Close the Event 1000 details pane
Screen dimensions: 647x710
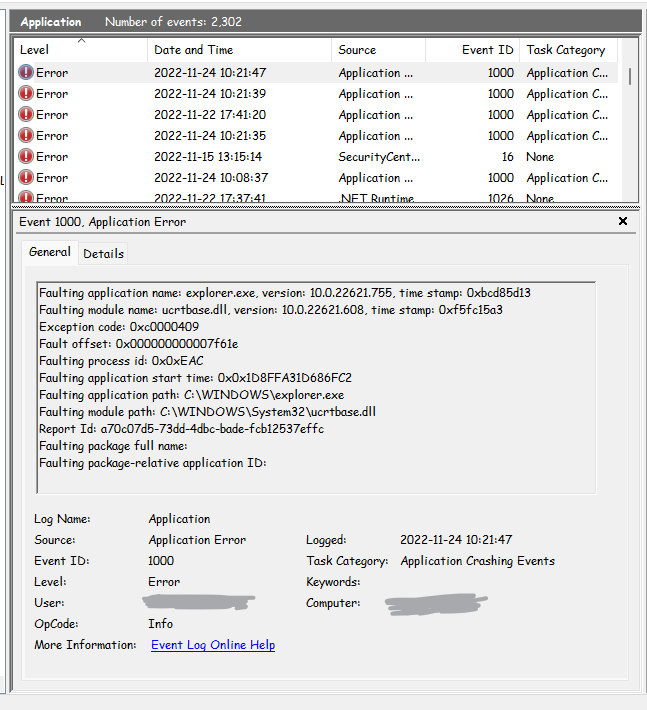point(623,221)
